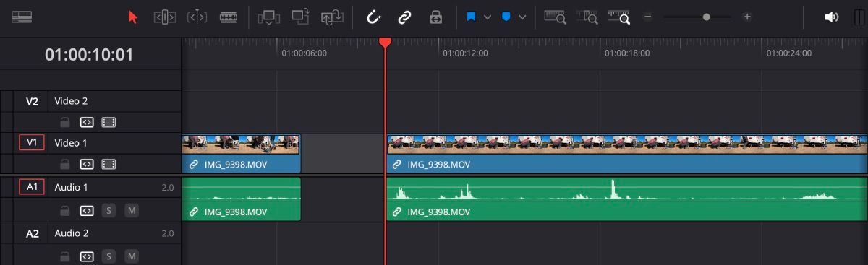868x265 pixels.
Task: Click the Replace Clip toolbar icon
Action: pyautogui.click(x=332, y=17)
